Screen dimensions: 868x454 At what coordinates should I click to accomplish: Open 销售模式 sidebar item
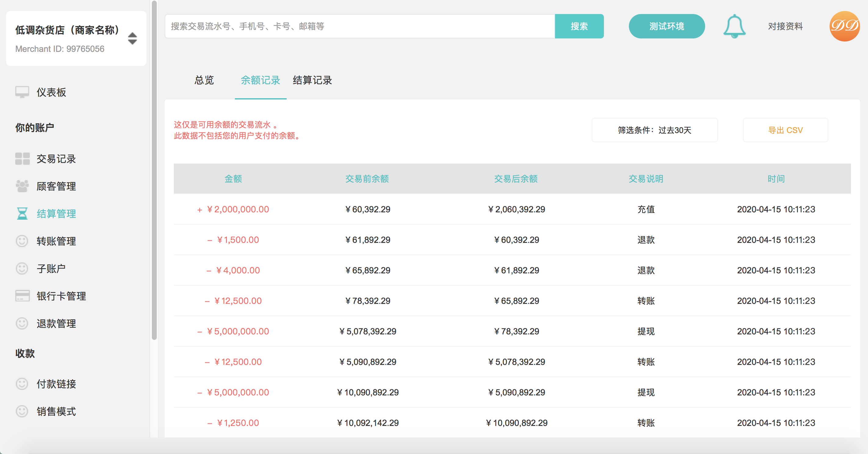56,411
